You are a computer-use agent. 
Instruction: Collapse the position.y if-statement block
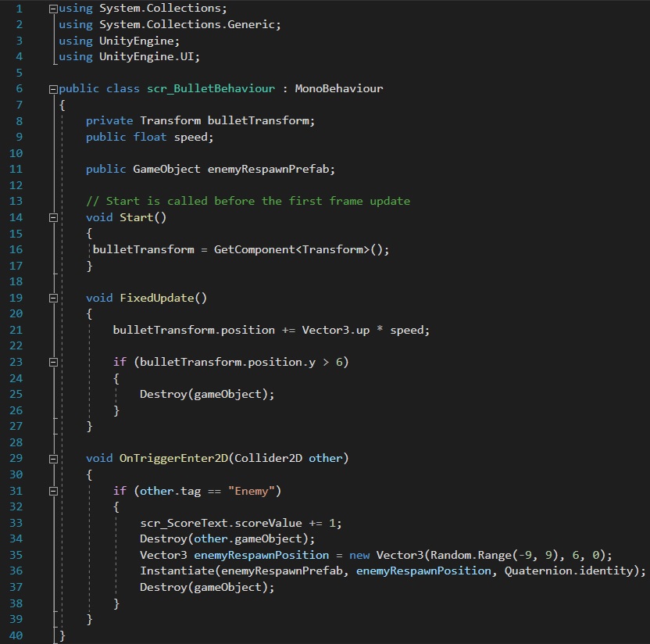click(53, 362)
